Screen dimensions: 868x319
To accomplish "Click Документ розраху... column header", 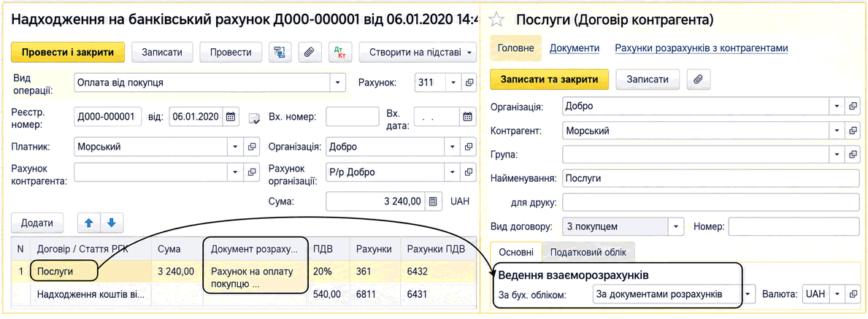I will click(x=255, y=249).
